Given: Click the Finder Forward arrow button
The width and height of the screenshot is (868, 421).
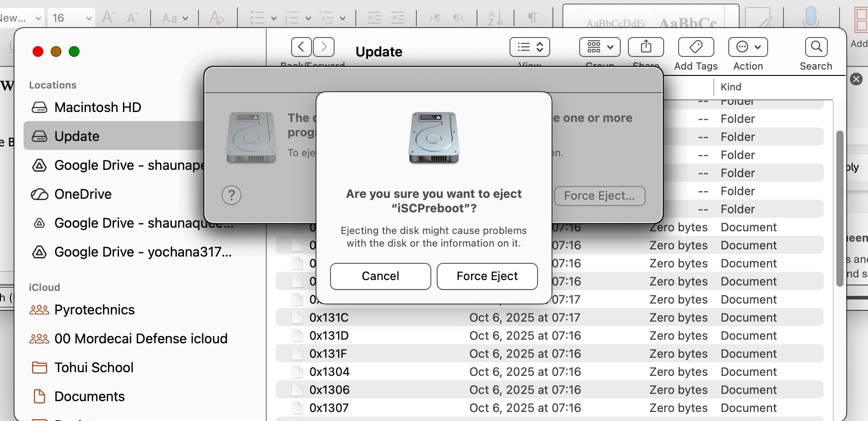Looking at the screenshot, I should 324,47.
